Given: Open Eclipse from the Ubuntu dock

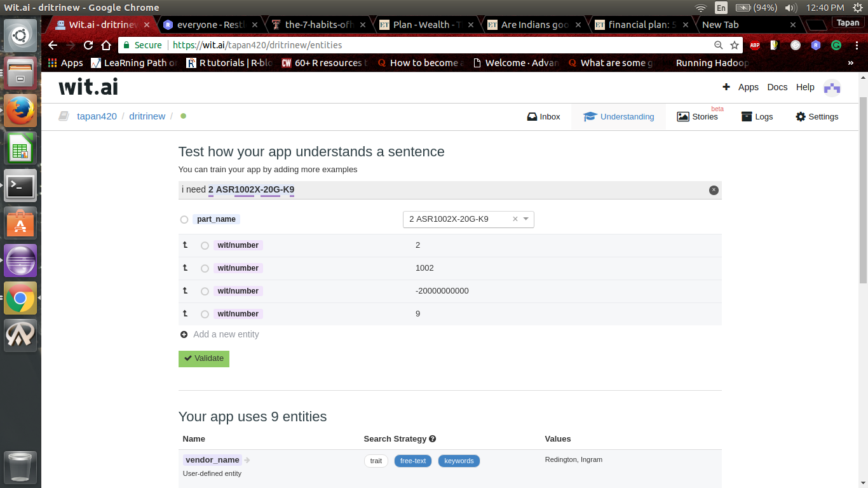Looking at the screenshot, I should 20,261.
